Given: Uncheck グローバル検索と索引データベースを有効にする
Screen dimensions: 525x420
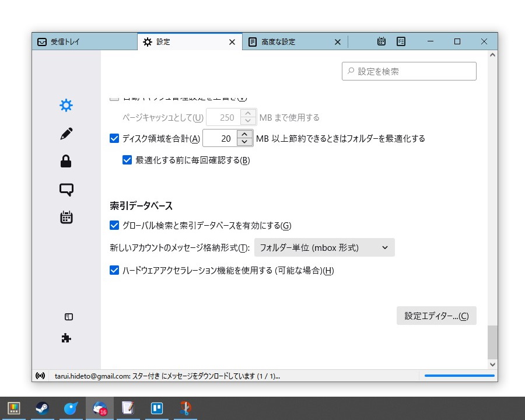Looking at the screenshot, I should pos(114,226).
